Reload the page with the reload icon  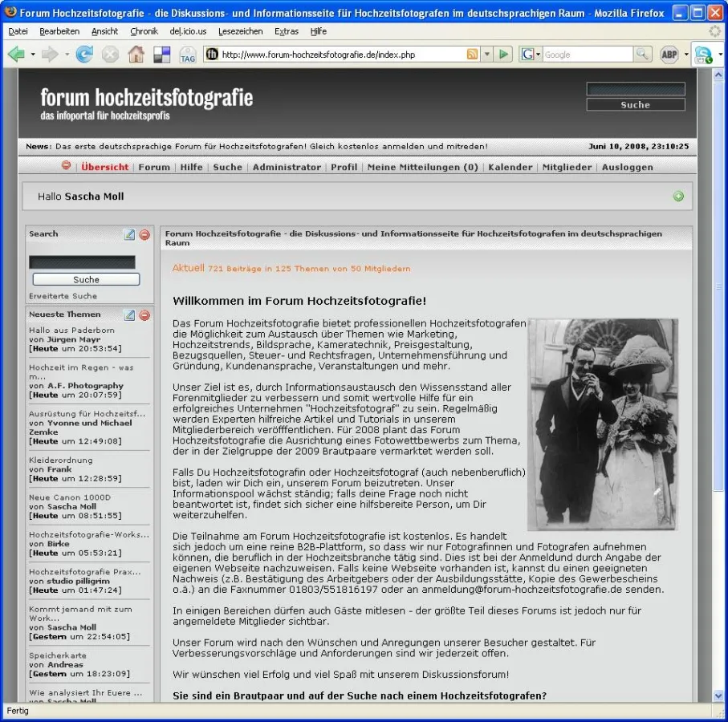pyautogui.click(x=83, y=54)
